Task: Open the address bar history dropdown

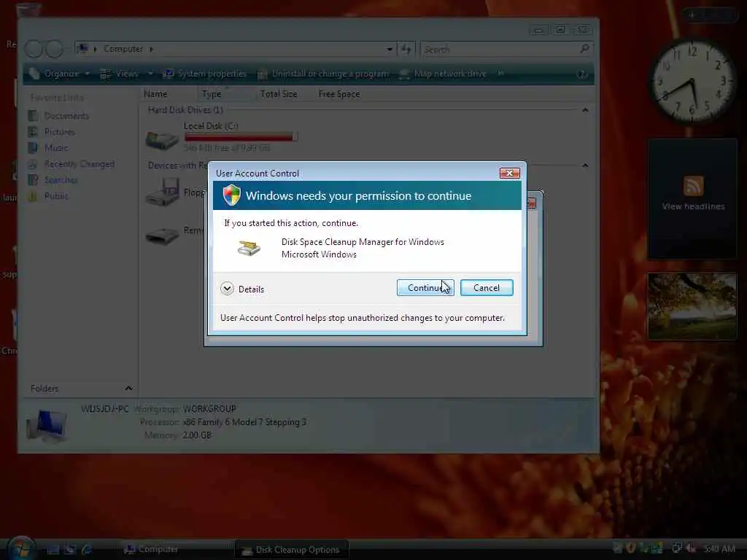Action: tap(390, 49)
